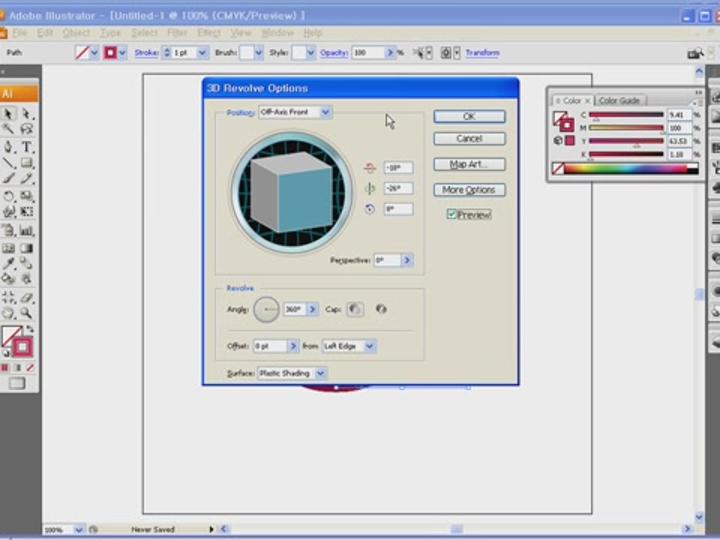The height and width of the screenshot is (540, 720).
Task: Select the Rectangle tool
Action: pyautogui.click(x=27, y=163)
